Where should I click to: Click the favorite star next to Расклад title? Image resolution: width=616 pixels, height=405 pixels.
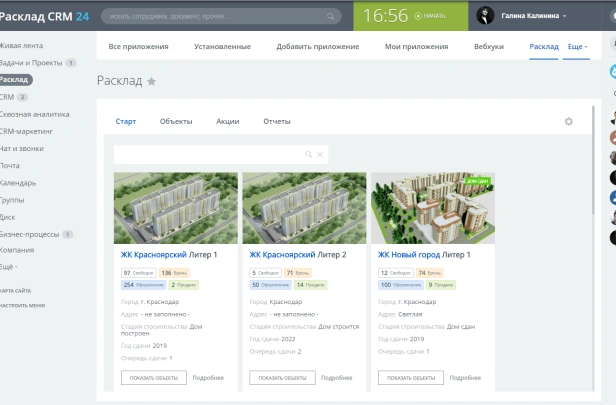[x=151, y=81]
